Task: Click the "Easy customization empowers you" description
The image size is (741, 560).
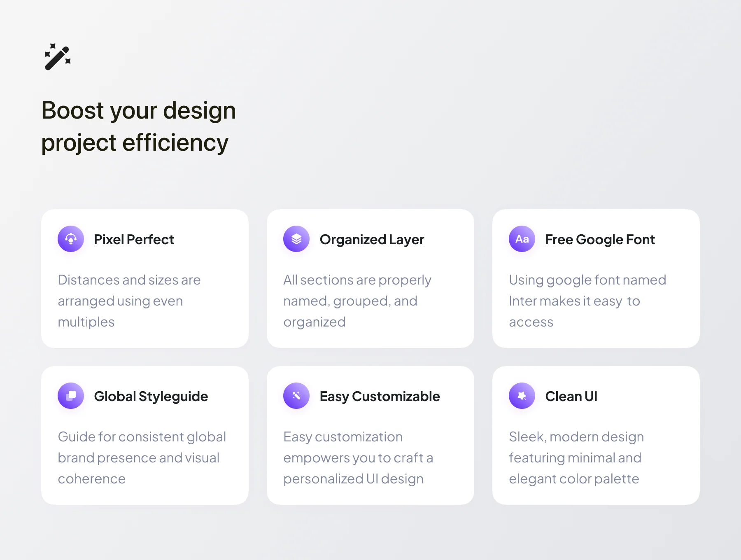Action: pos(358,458)
